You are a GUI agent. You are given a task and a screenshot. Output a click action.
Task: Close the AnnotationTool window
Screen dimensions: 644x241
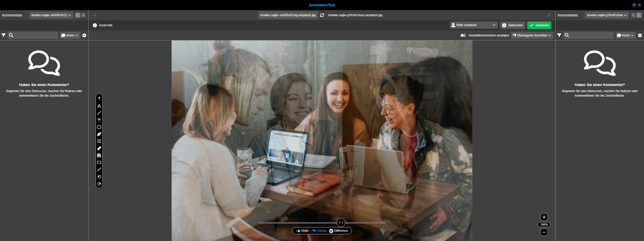click(639, 5)
